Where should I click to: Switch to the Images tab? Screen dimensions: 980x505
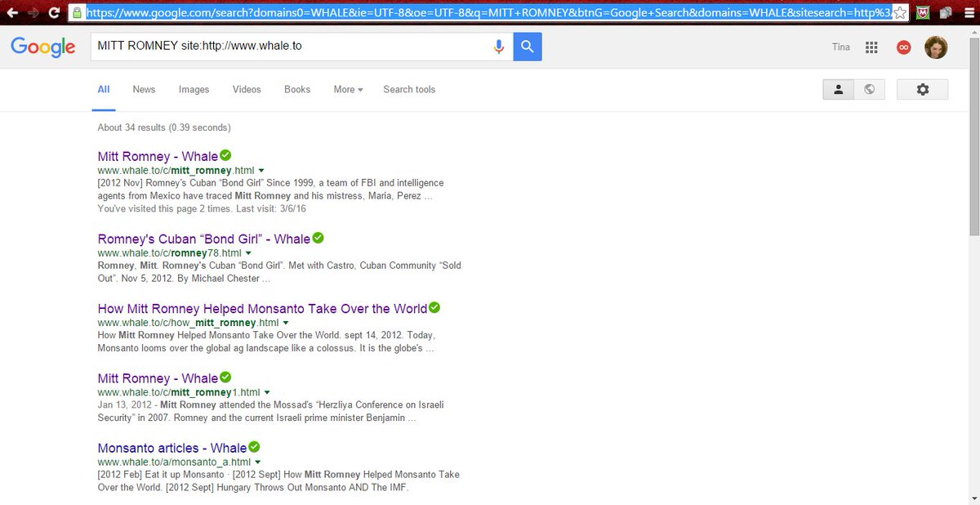point(194,89)
